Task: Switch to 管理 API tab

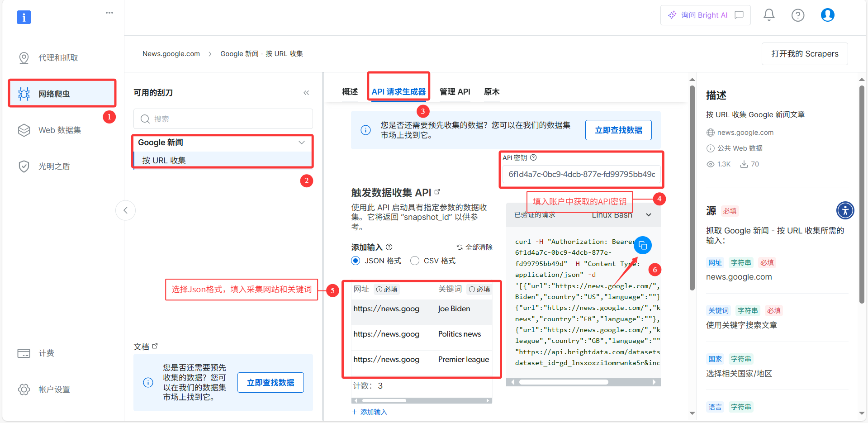Action: tap(455, 92)
